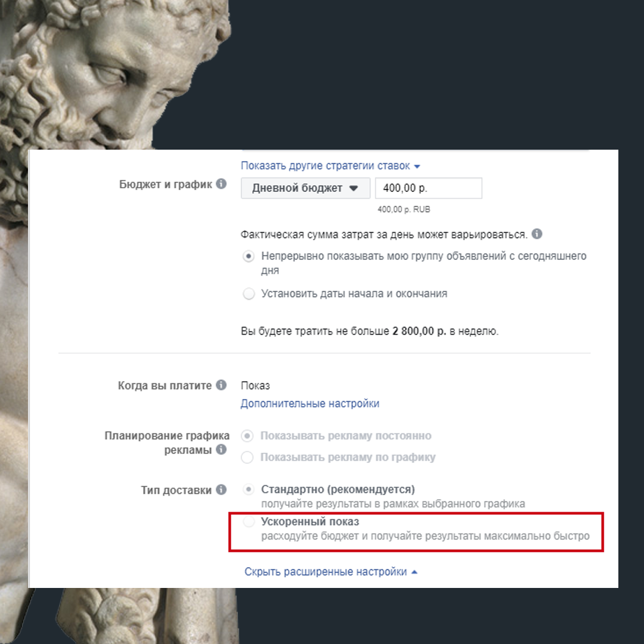
Task: Click the arrow beside Показать другие стратегии ставок
Action: coord(417,166)
